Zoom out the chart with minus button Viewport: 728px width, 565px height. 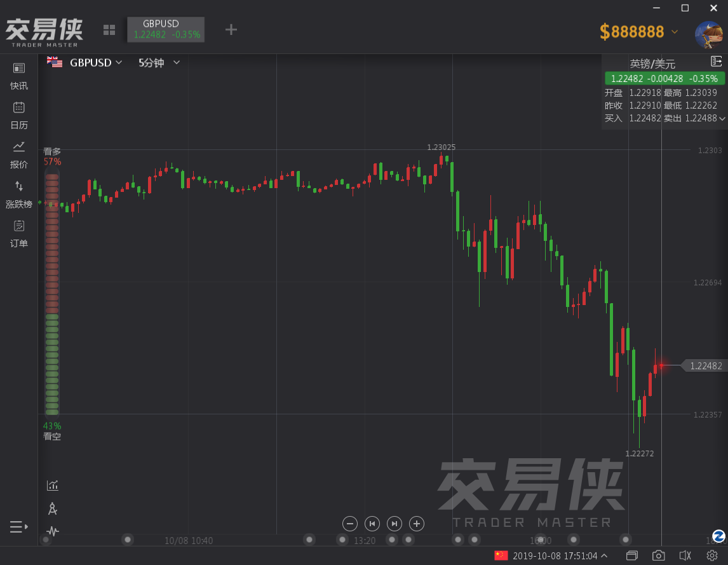click(x=350, y=524)
